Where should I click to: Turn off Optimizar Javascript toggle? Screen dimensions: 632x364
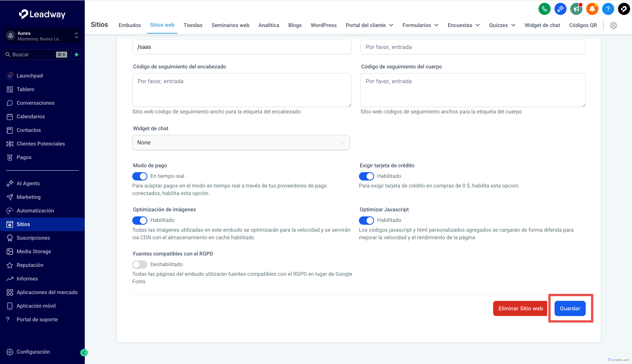pos(366,220)
